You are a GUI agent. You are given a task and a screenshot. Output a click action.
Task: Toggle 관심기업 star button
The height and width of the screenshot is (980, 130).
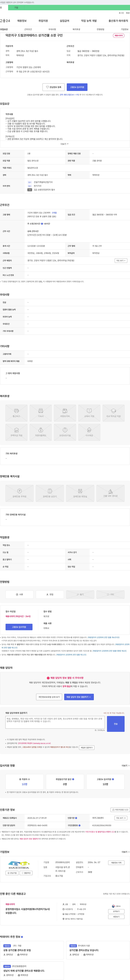12,873
